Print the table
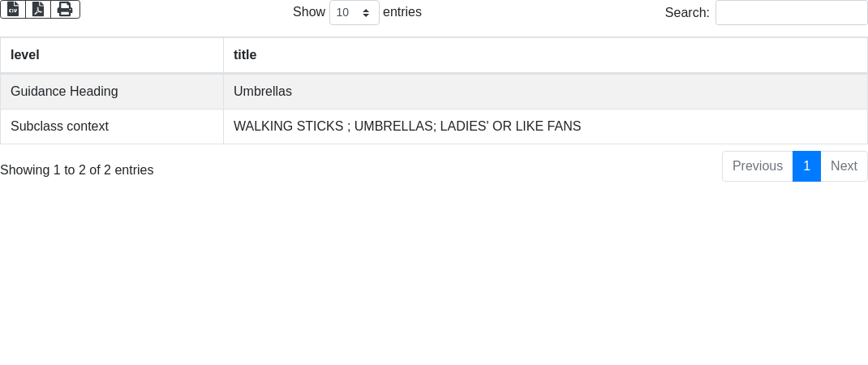 (65, 9)
